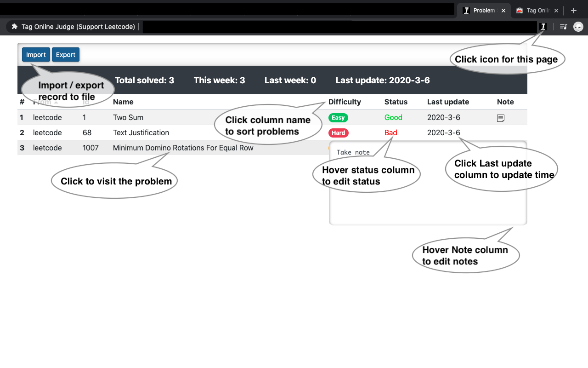Open a new tab using the plus icon

click(x=573, y=10)
